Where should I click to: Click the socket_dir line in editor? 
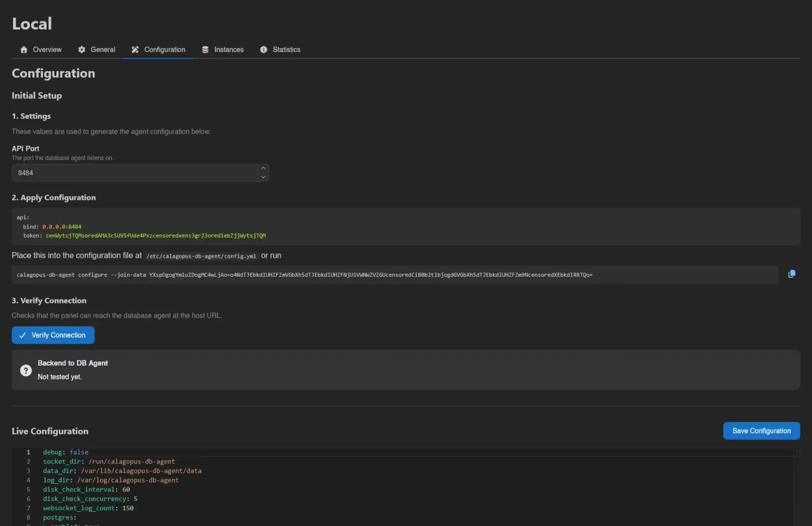click(x=109, y=462)
